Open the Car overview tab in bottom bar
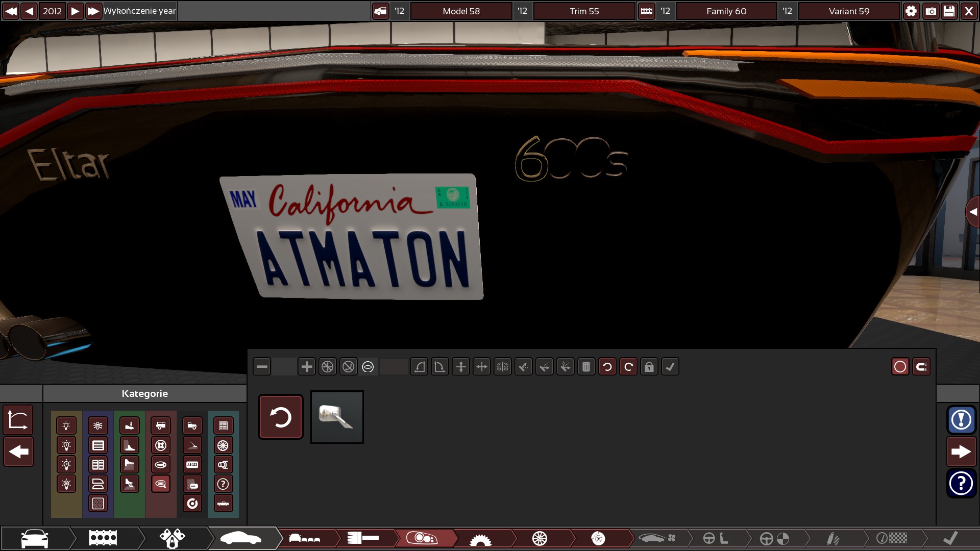The image size is (980, 551). click(x=35, y=538)
